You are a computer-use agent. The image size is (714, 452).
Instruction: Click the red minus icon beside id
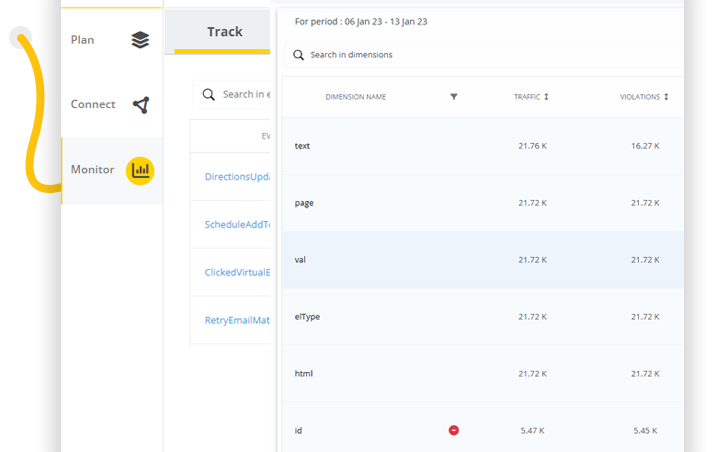point(453,430)
